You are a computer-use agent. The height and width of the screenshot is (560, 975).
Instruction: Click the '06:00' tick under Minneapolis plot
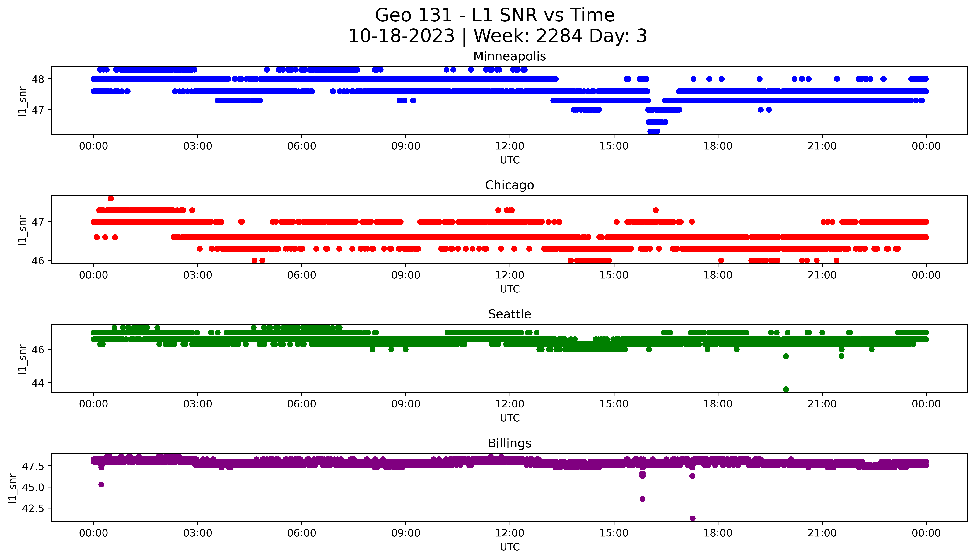point(302,146)
